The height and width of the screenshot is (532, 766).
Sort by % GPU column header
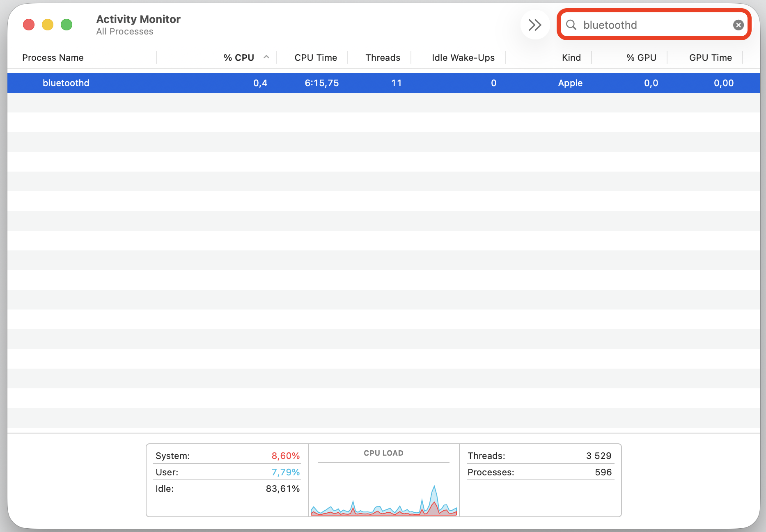[x=641, y=57]
